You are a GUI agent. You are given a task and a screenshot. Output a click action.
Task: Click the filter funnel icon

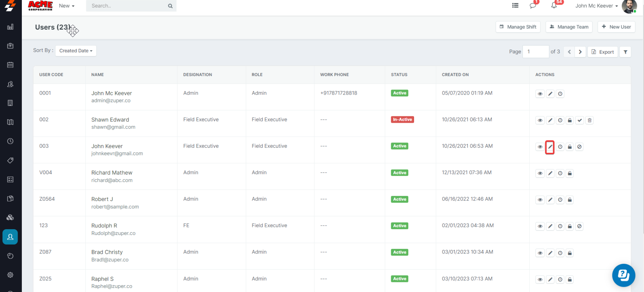(x=625, y=52)
